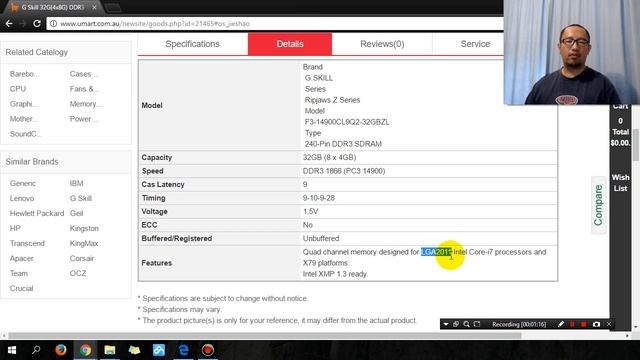Open the Crucial brand link

(x=21, y=288)
